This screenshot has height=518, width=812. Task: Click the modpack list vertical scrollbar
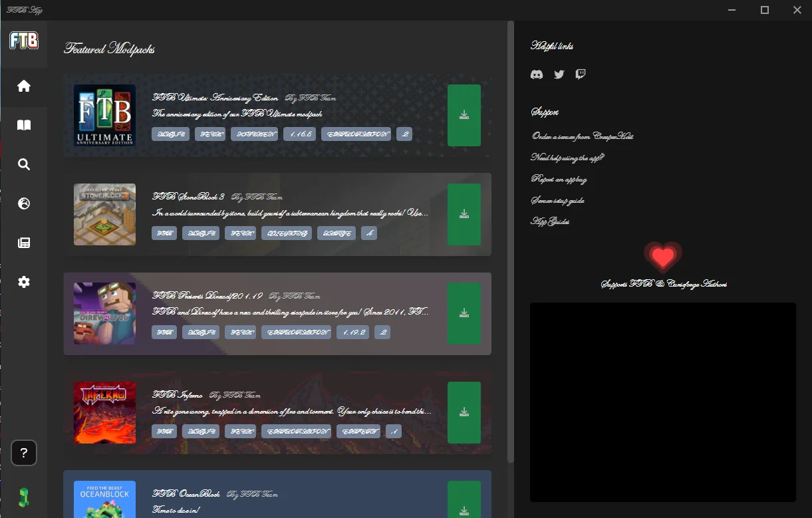(511, 242)
